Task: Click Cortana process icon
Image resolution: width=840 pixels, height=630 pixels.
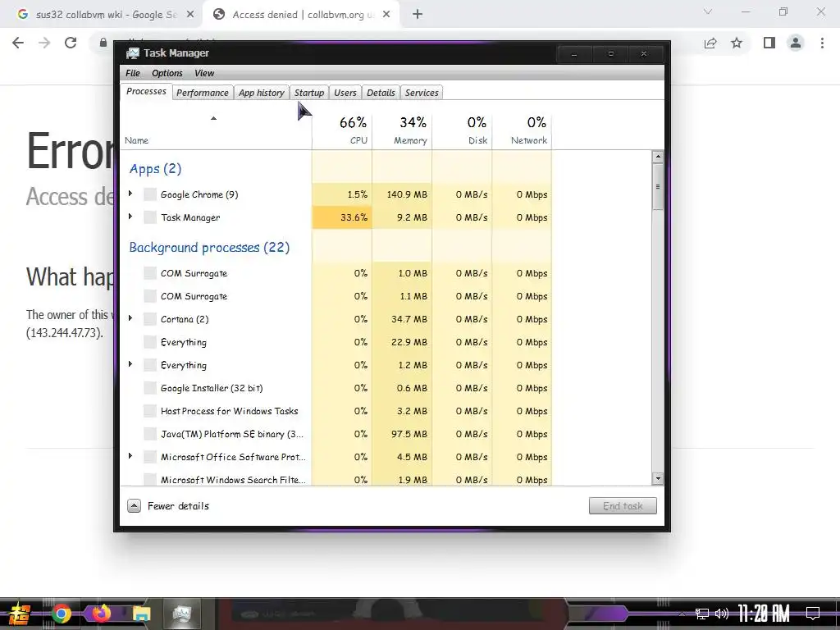Action: 150,319
